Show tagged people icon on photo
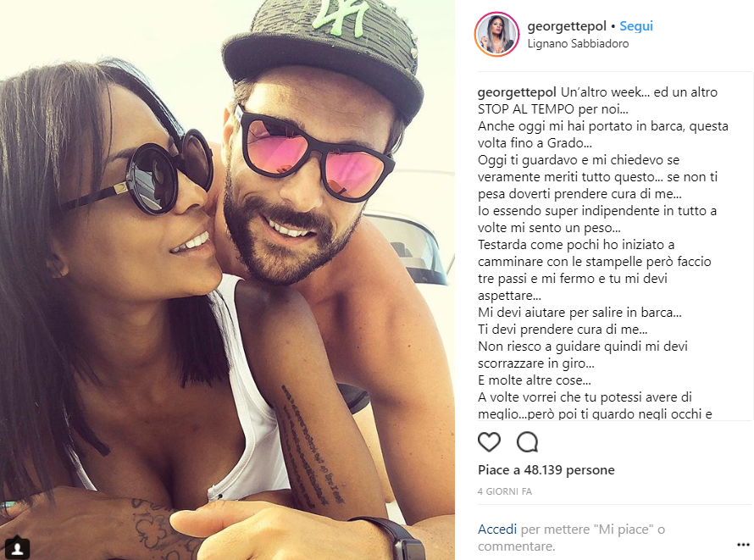 tap(17, 547)
